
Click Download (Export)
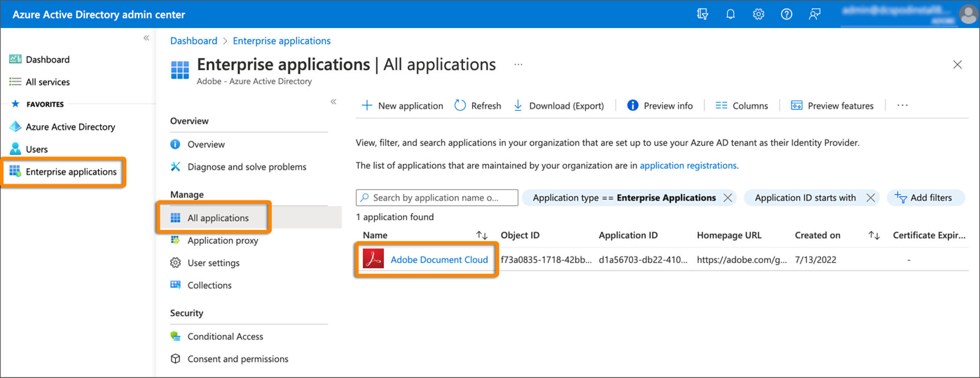(x=558, y=106)
